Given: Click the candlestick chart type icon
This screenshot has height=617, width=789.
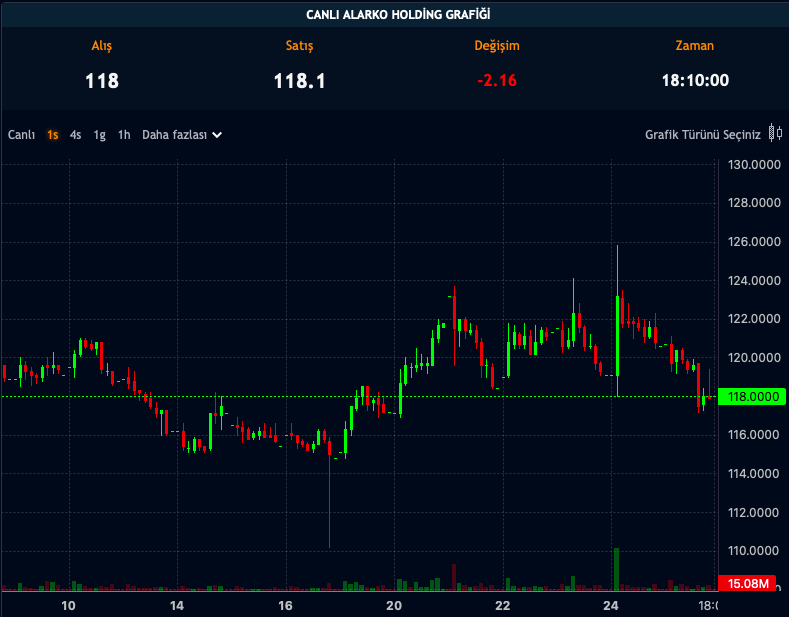Looking at the screenshot, I should pyautogui.click(x=775, y=133).
